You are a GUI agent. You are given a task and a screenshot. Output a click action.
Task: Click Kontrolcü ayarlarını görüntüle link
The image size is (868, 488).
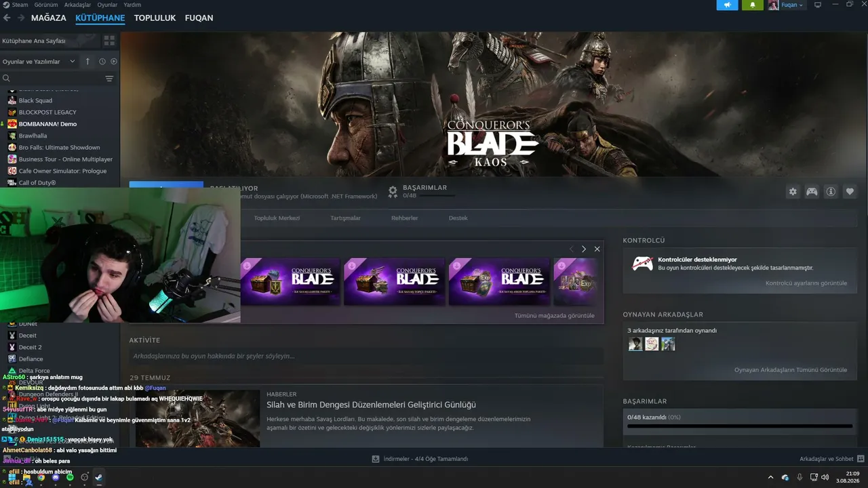[x=806, y=283]
